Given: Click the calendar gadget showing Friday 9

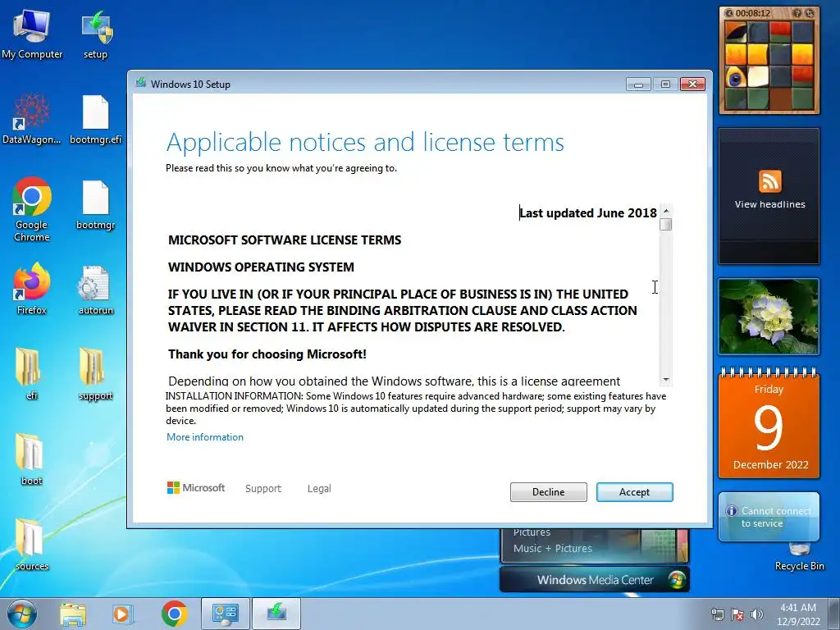Looking at the screenshot, I should tap(769, 423).
